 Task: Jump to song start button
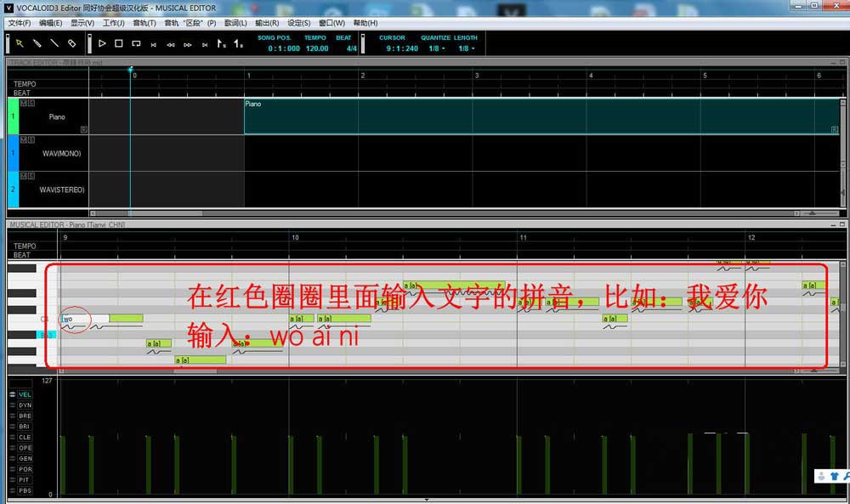point(153,45)
